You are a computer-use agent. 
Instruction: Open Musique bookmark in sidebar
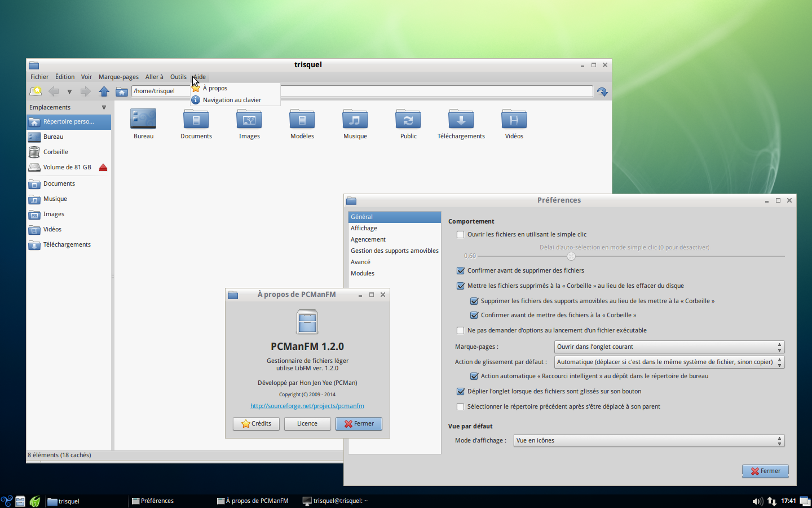(x=69, y=199)
